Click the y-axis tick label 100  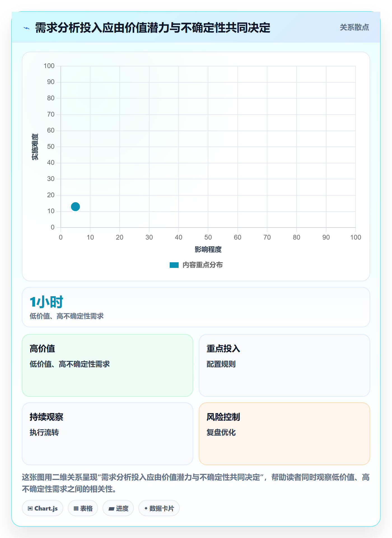49,66
